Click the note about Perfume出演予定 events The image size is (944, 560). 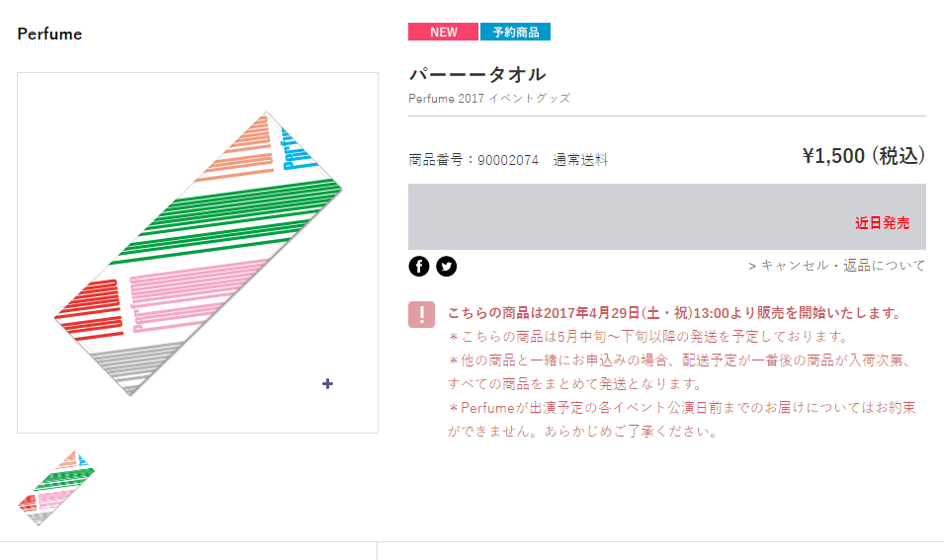681,419
